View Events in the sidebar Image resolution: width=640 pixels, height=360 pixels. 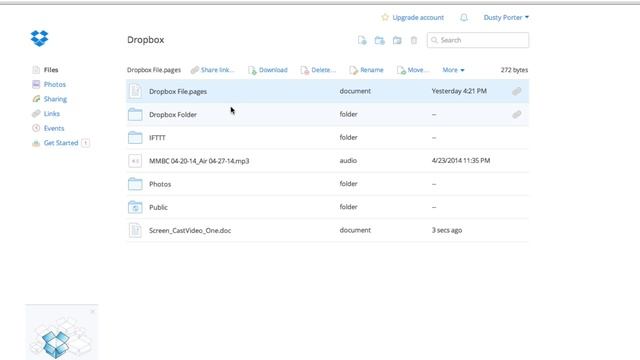[54, 128]
